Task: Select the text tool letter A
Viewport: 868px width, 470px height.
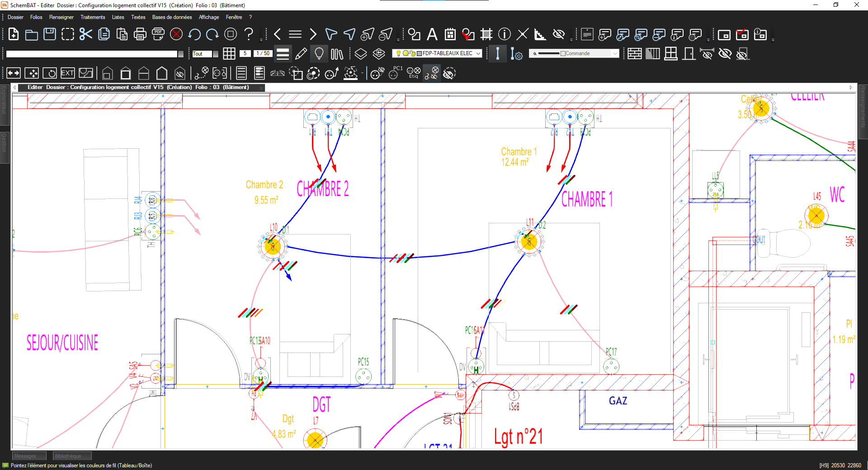Action: click(x=432, y=34)
